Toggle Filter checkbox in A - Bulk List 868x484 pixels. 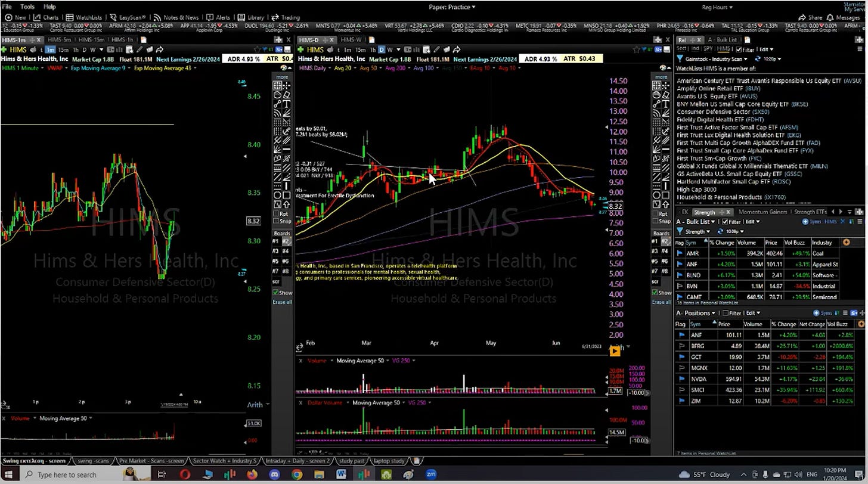point(725,222)
